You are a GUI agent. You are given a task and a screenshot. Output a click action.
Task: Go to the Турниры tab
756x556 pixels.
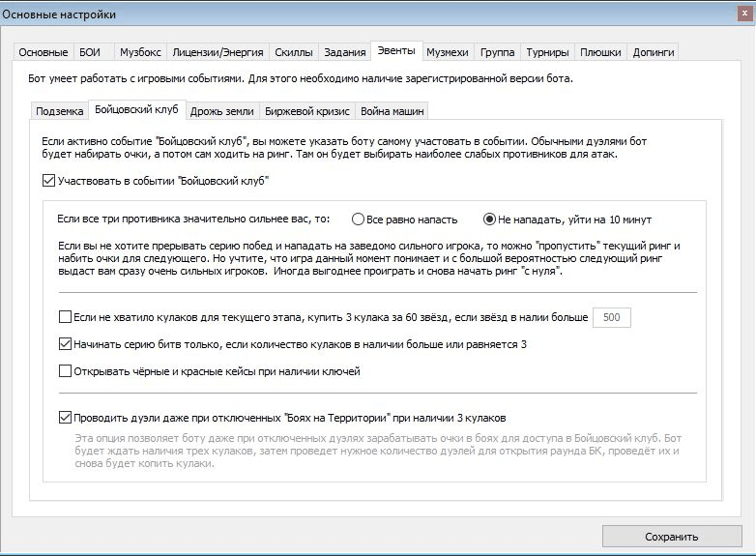547,52
